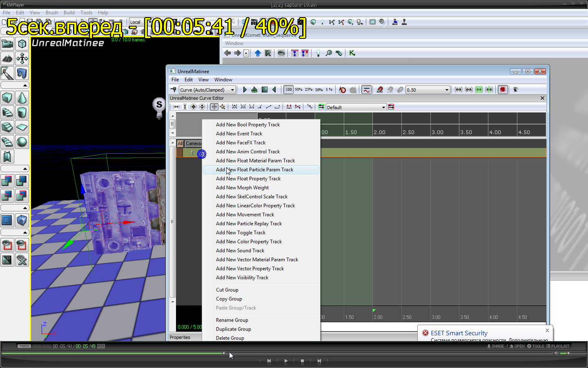The width and height of the screenshot is (588, 368).
Task: Open the 0.50 snap size dropdown
Action: click(x=428, y=90)
